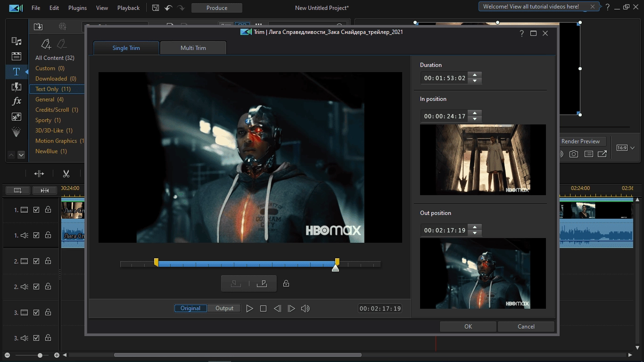Screen dimensions: 644x362
Task: Open the Playback menu
Action: (x=128, y=8)
